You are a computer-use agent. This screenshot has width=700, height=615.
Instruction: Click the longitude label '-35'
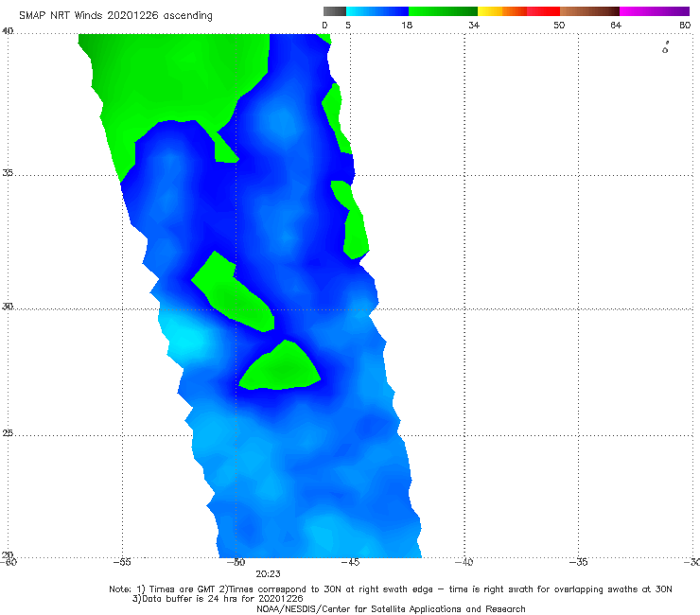click(x=578, y=562)
